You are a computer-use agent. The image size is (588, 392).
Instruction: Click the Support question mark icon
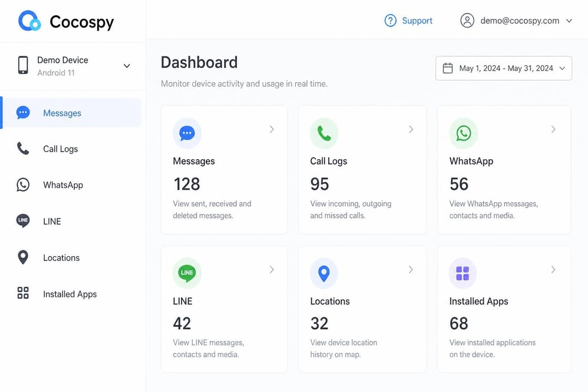coord(390,21)
